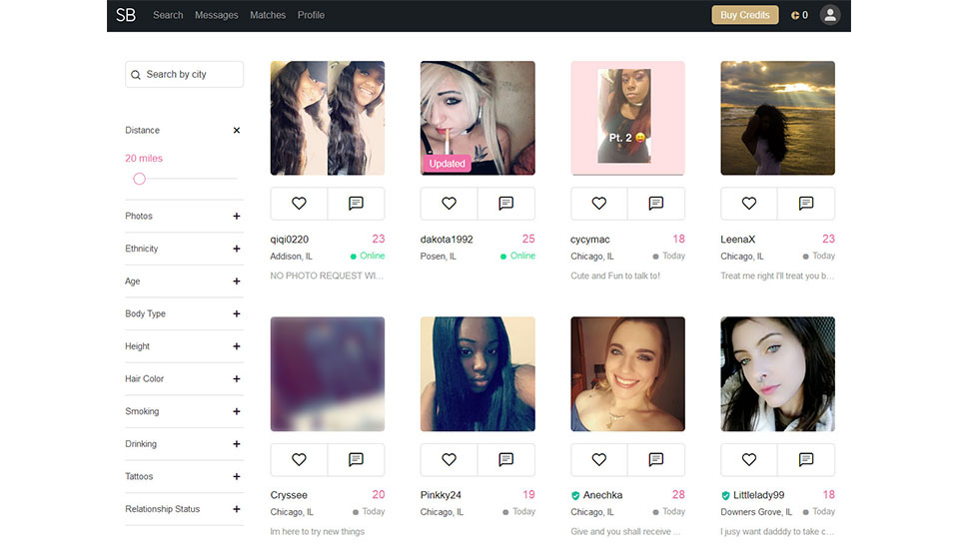This screenshot has width=959, height=560.
Task: Click the user account avatar icon
Action: pyautogui.click(x=829, y=15)
